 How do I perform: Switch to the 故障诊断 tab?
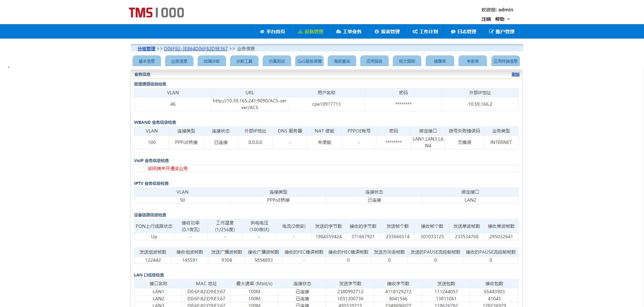pos(212,61)
